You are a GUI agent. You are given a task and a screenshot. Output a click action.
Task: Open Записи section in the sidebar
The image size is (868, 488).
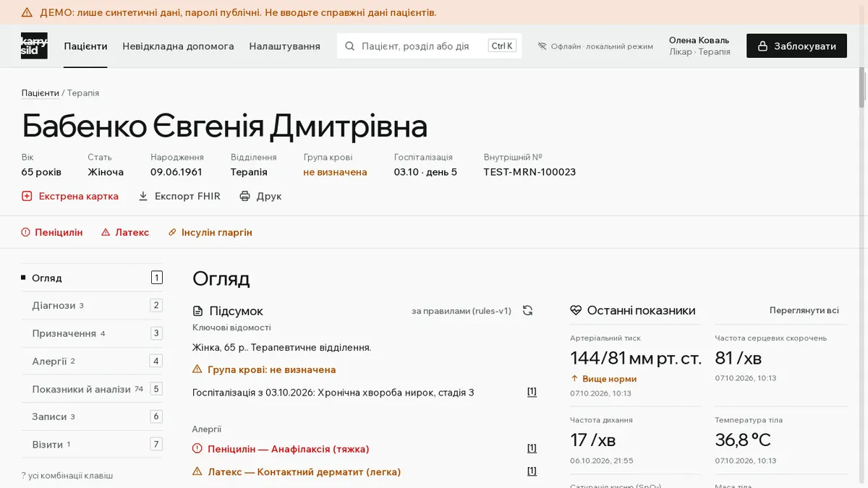pyautogui.click(x=92, y=416)
